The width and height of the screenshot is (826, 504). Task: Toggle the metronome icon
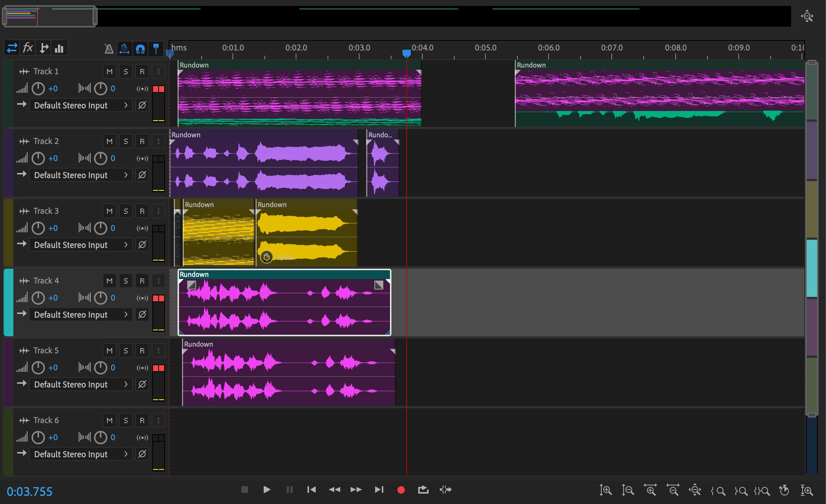[x=108, y=49]
